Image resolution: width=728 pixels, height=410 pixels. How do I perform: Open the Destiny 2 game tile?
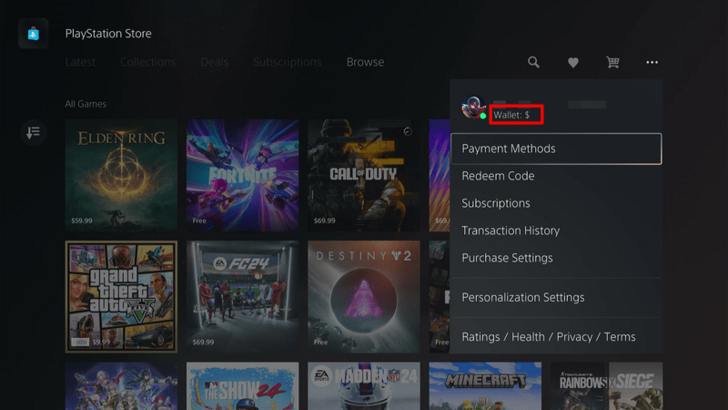[364, 297]
